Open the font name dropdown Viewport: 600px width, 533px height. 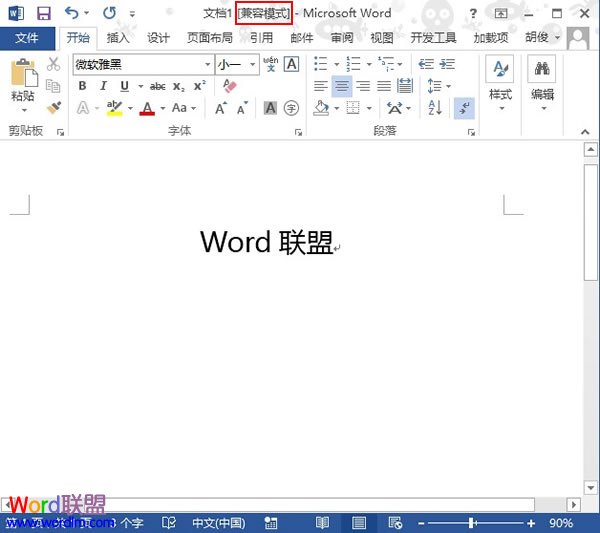click(207, 64)
